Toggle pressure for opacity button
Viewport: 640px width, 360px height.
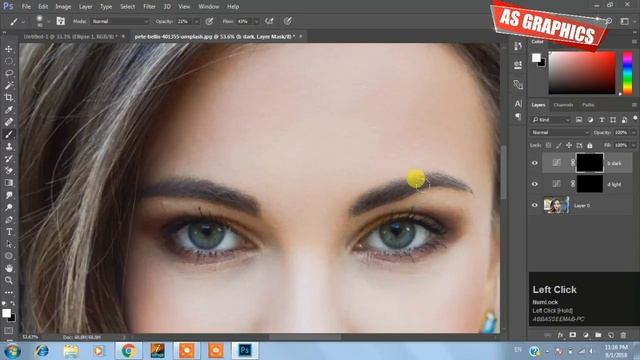pyautogui.click(x=209, y=21)
